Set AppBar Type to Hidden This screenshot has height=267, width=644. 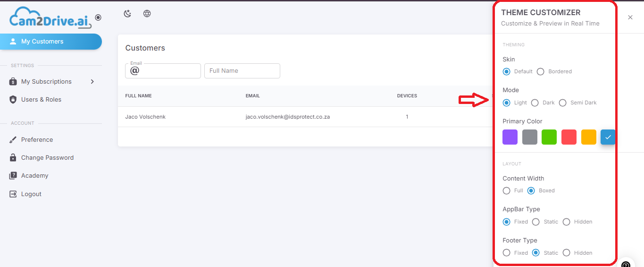567,222
